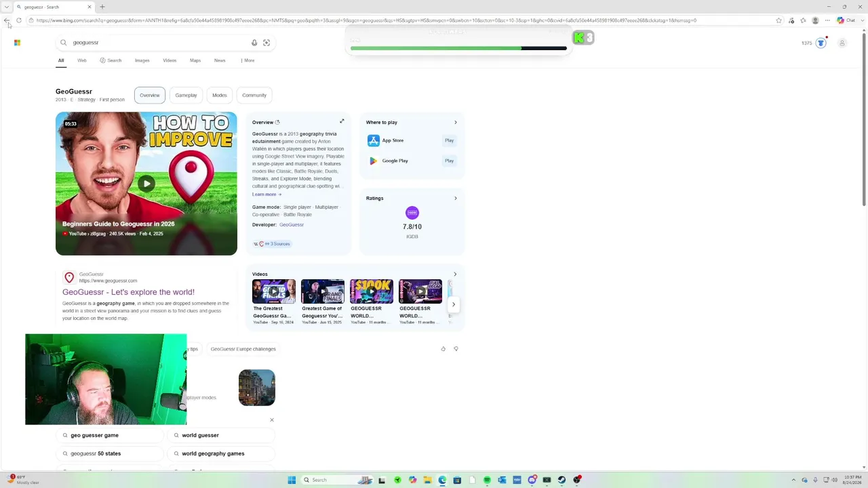Open the Windows Start menu
The height and width of the screenshot is (488, 868).
coord(292,480)
